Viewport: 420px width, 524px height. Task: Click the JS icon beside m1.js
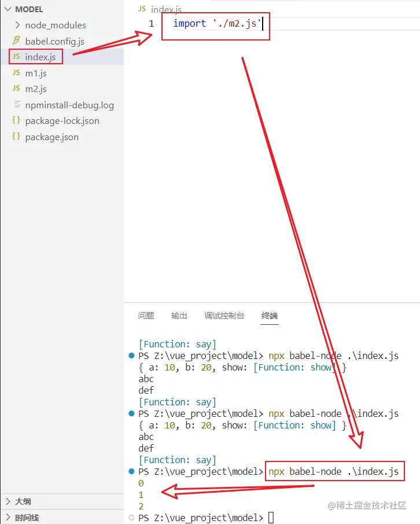tap(16, 72)
